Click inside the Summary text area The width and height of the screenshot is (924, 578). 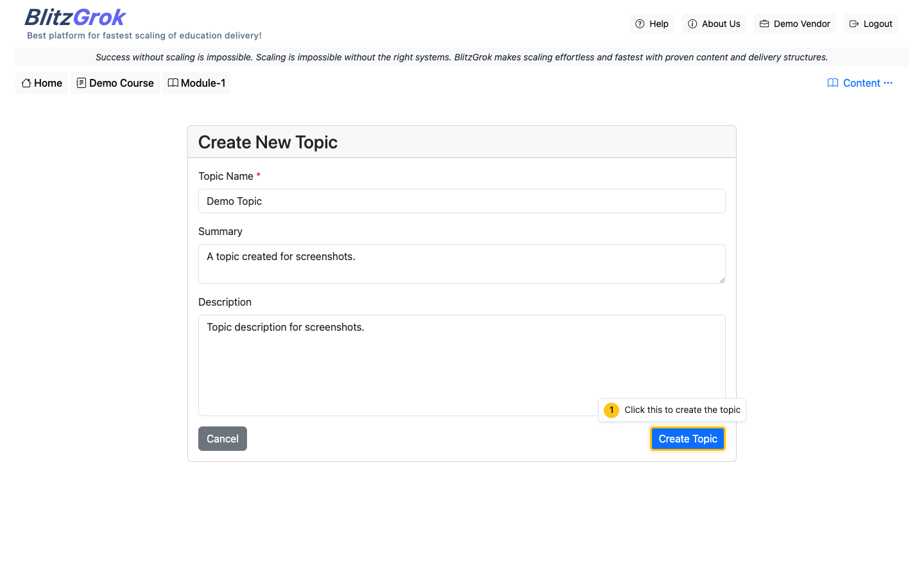pos(461,263)
